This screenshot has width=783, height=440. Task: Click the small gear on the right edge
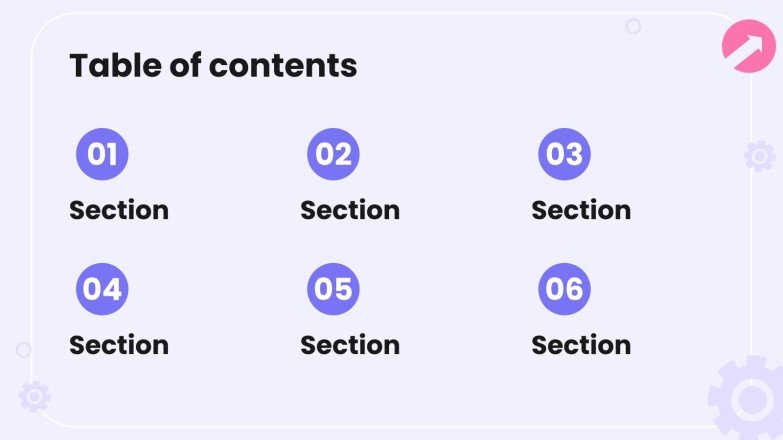click(x=760, y=156)
